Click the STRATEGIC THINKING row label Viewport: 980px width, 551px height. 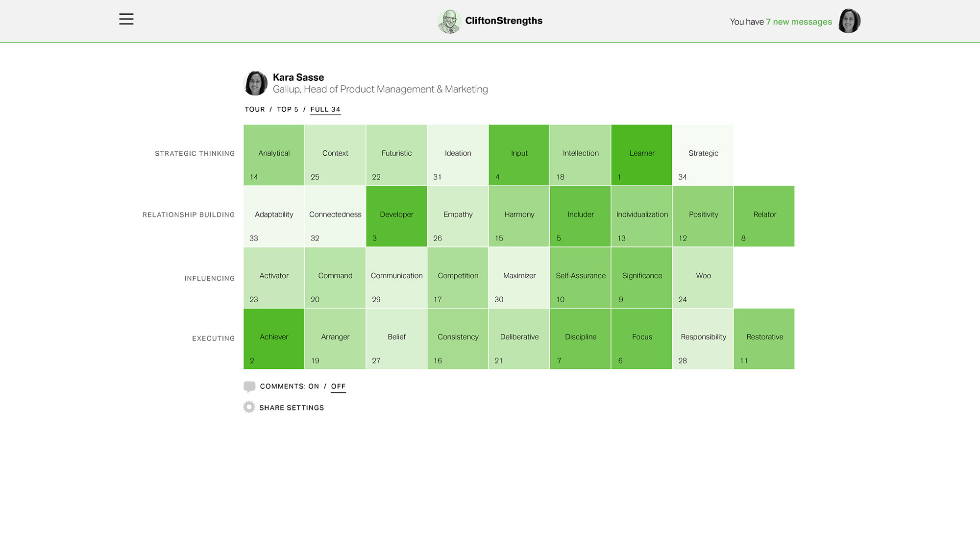195,154
